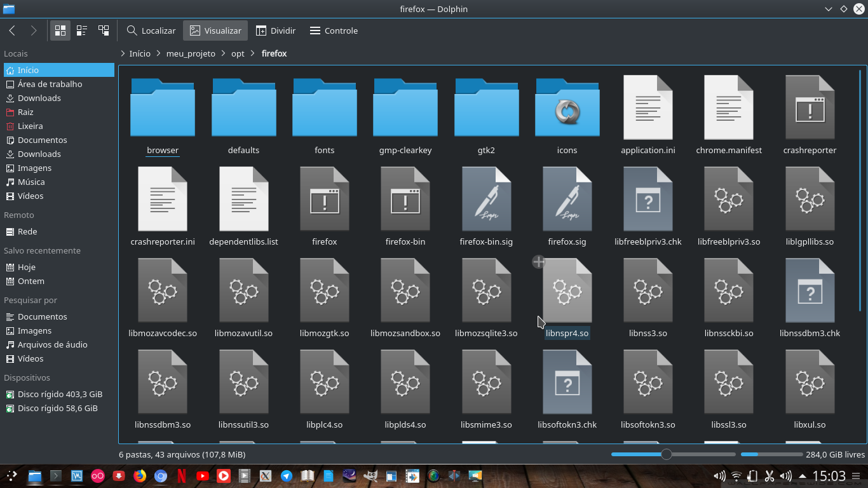Expand chevron between opt and firefox
This screenshot has width=868, height=488.
(x=253, y=53)
